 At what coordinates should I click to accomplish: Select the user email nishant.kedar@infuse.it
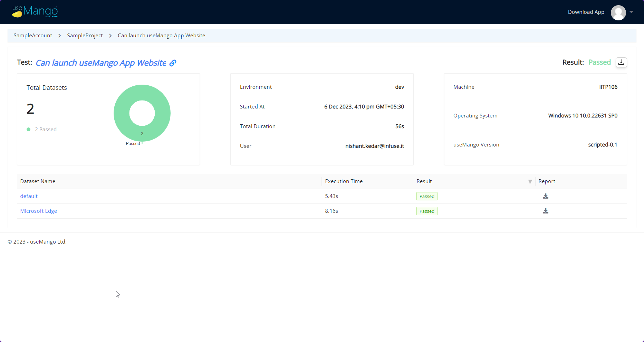[375, 146]
